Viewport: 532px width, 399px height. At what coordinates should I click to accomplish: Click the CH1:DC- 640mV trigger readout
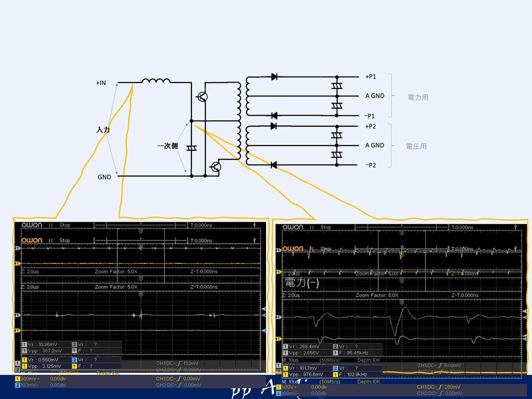coord(439,366)
